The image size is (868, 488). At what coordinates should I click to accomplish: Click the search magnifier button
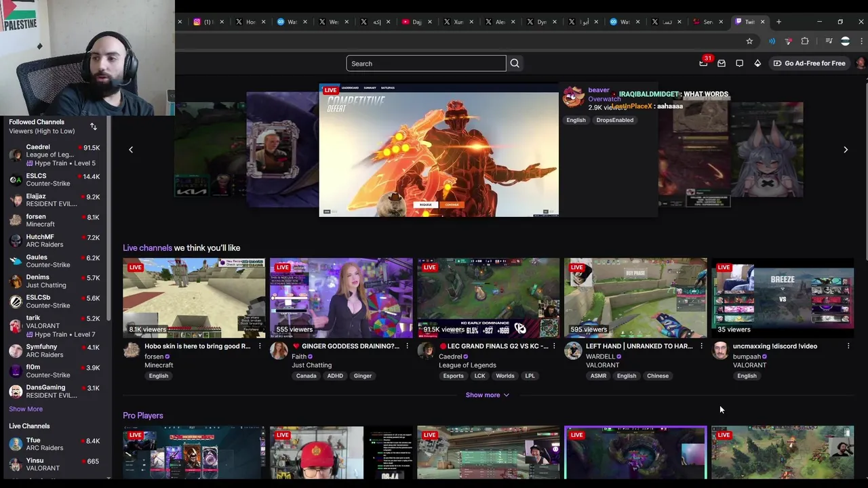(515, 64)
